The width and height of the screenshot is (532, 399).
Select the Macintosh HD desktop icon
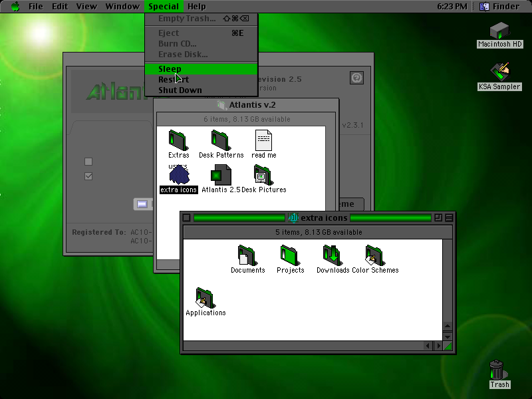[x=499, y=31]
